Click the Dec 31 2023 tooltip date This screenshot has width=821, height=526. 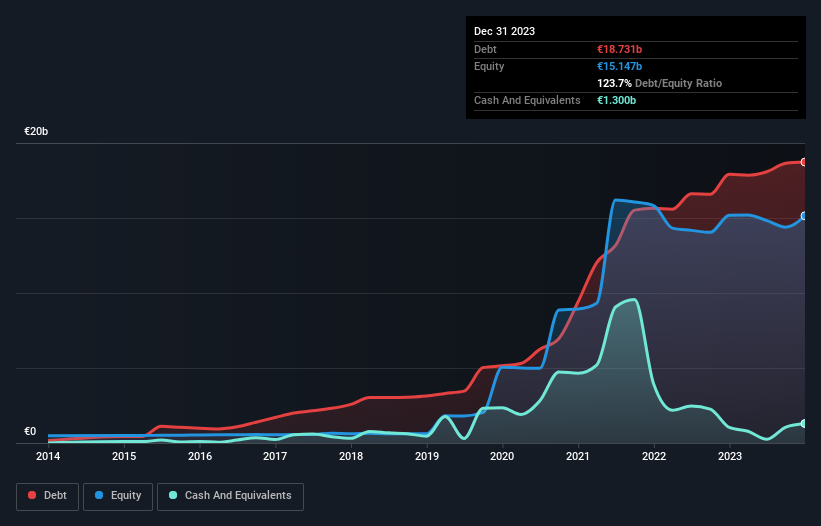[504, 31]
